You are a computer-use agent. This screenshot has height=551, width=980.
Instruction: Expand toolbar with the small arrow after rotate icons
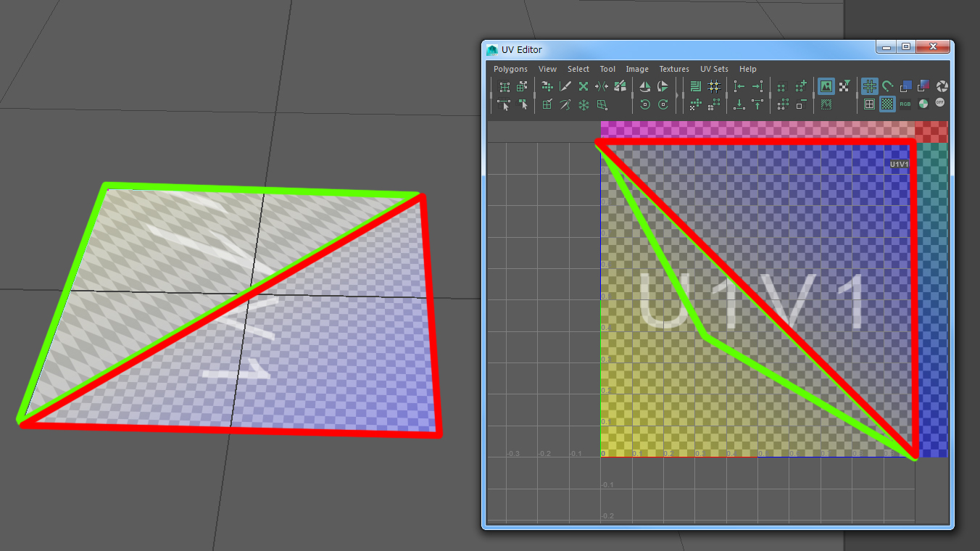(677, 95)
